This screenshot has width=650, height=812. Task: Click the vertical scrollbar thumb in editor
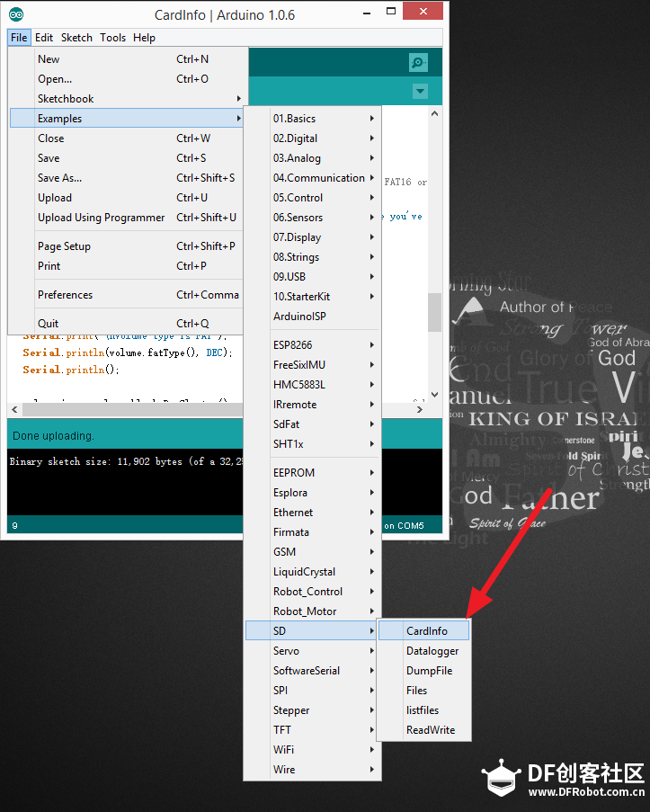[434, 312]
